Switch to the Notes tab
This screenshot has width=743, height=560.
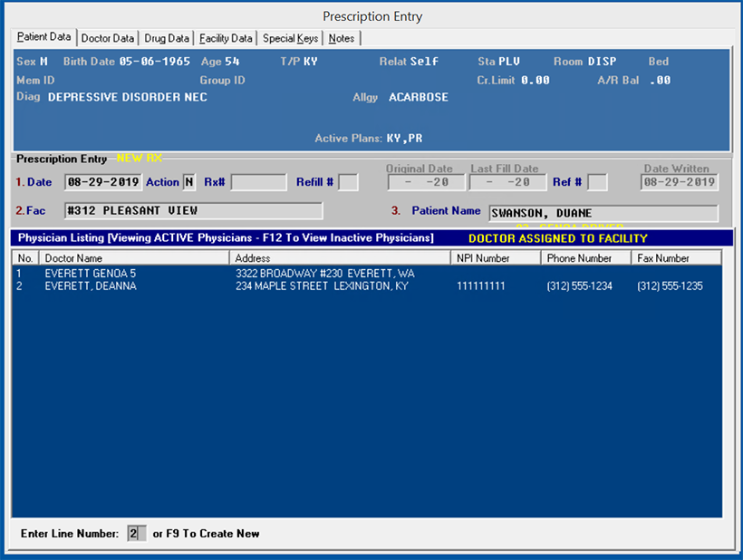tap(342, 38)
